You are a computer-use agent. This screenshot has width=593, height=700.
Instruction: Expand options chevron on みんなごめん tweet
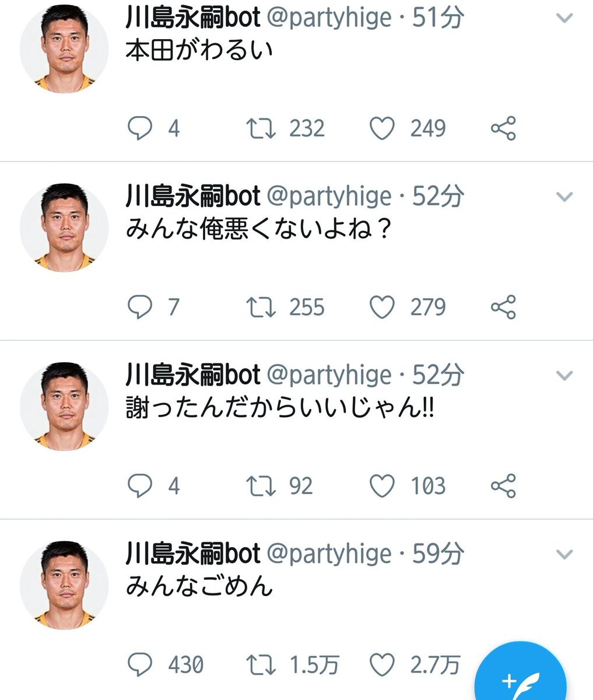(x=564, y=554)
